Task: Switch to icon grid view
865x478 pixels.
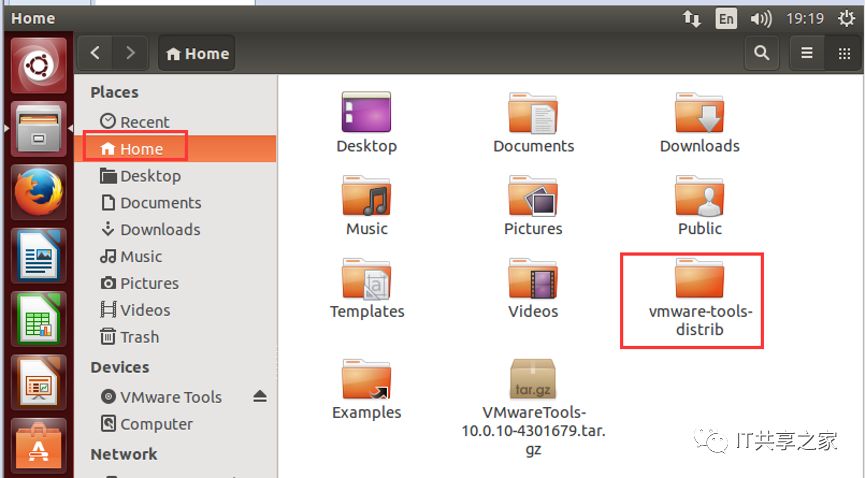Action: point(844,53)
